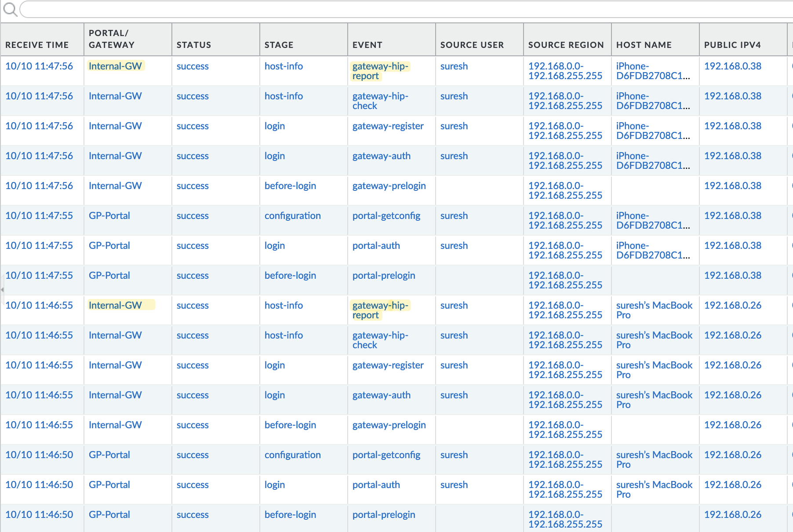
Task: Sort the table by SOURCE USER column
Action: pyautogui.click(x=472, y=45)
